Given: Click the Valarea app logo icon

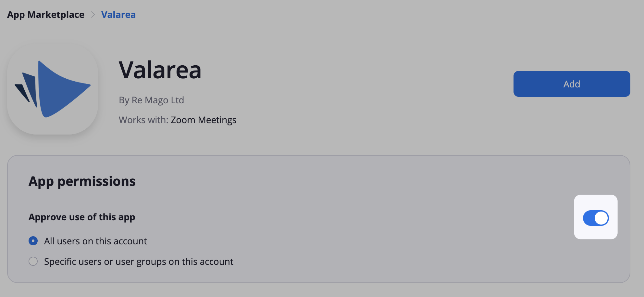Looking at the screenshot, I should (x=53, y=89).
